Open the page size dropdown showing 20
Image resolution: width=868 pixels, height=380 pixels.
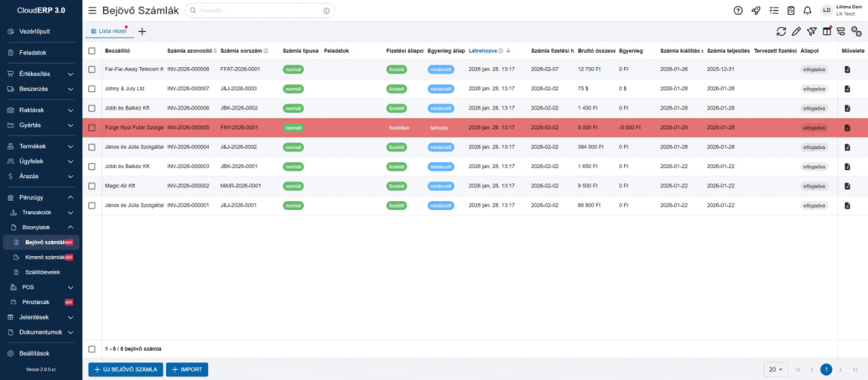[x=775, y=369]
